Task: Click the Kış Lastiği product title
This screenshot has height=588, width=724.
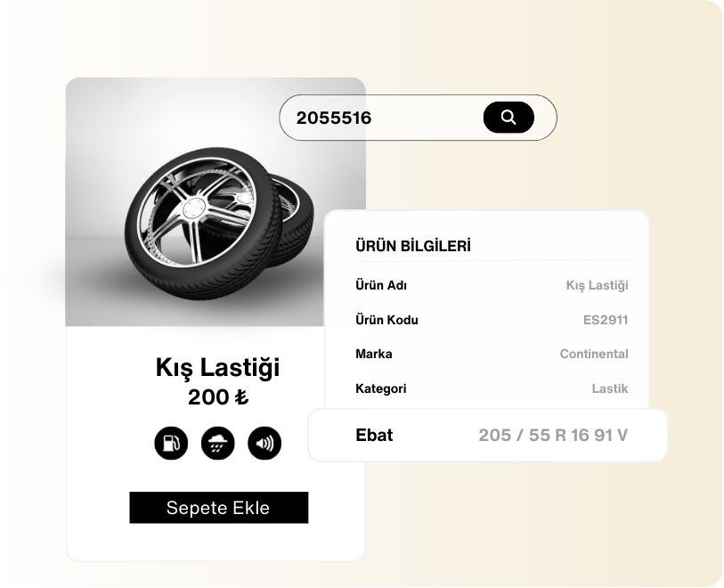Action: [217, 368]
